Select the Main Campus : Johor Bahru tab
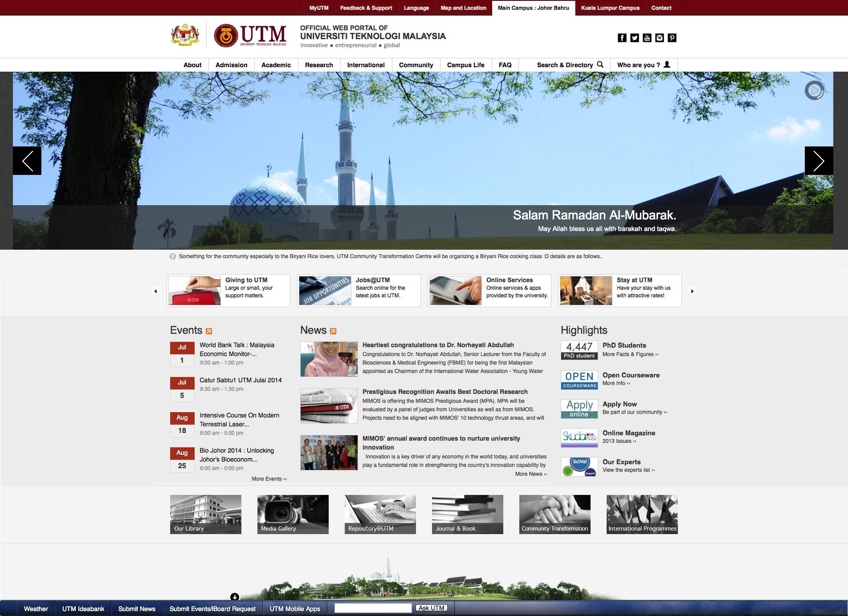The height and width of the screenshot is (616, 848). (x=534, y=8)
